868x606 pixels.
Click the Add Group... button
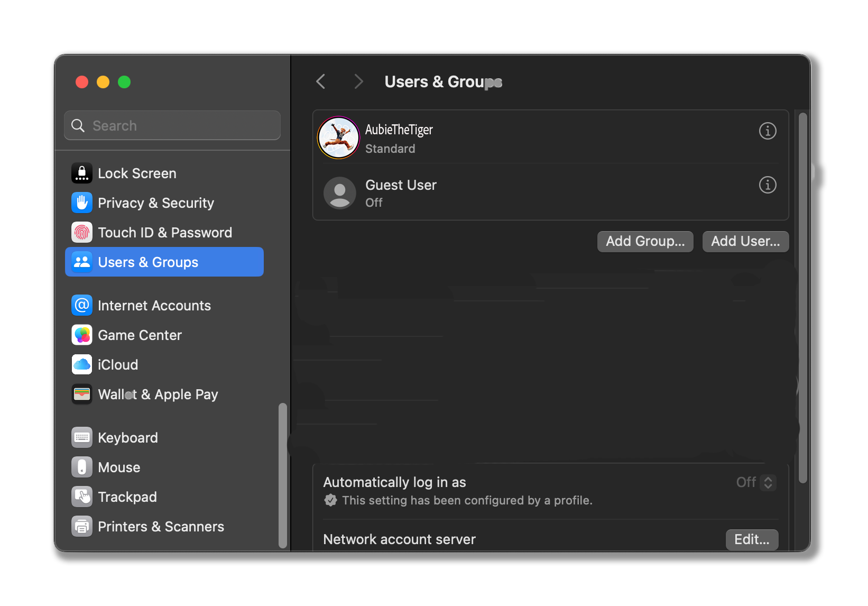point(645,242)
